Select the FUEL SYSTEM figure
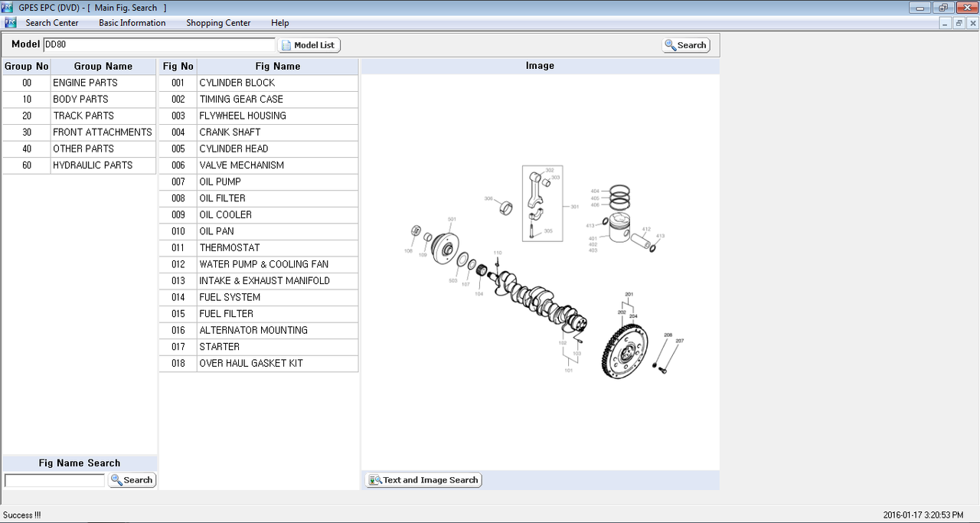 (x=259, y=297)
